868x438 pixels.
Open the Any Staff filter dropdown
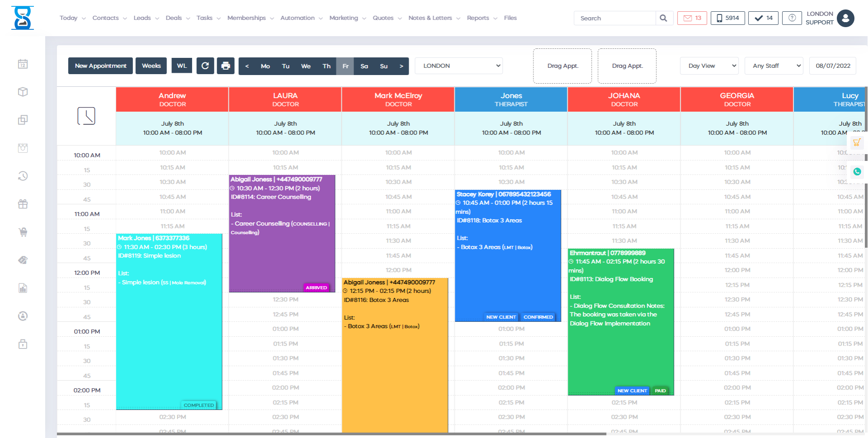774,66
